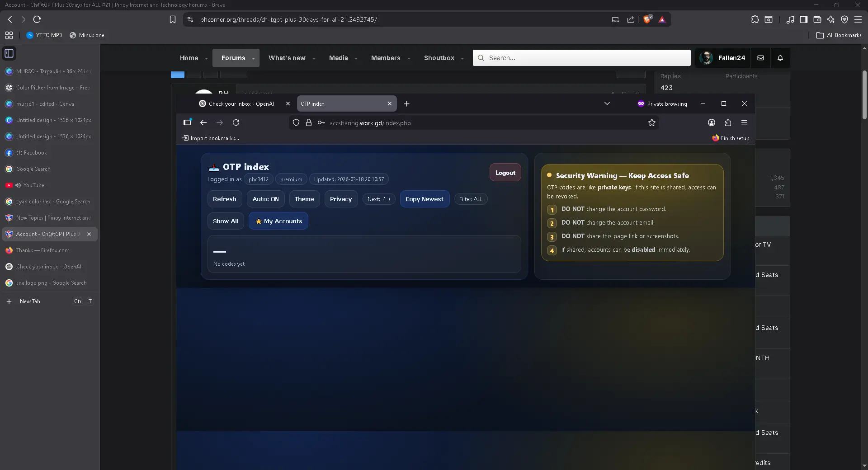
Task: Expand Forums menu arrow
Action: pyautogui.click(x=253, y=58)
